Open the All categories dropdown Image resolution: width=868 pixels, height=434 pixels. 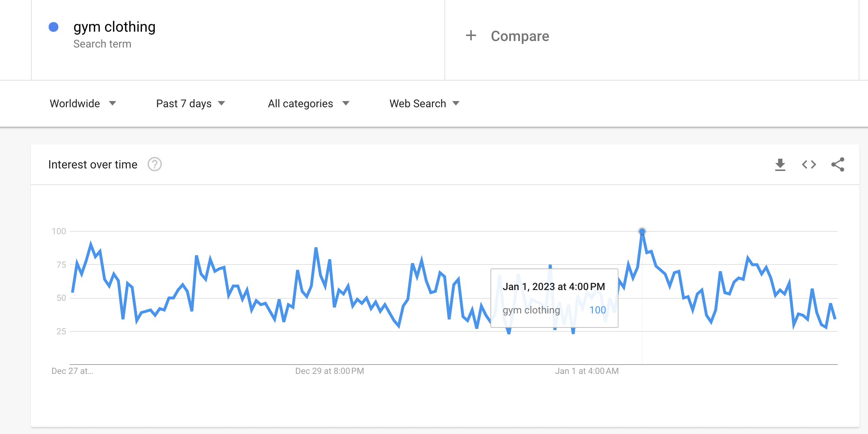[309, 104]
